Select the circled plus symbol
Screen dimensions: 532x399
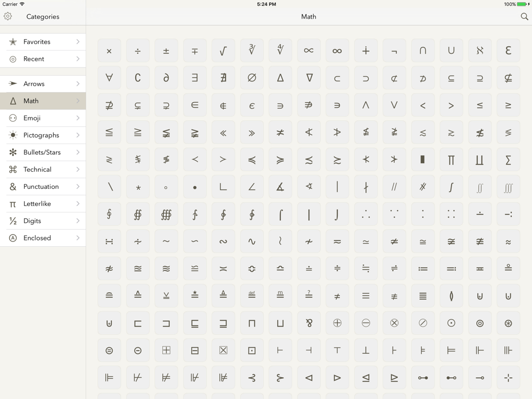tap(337, 323)
